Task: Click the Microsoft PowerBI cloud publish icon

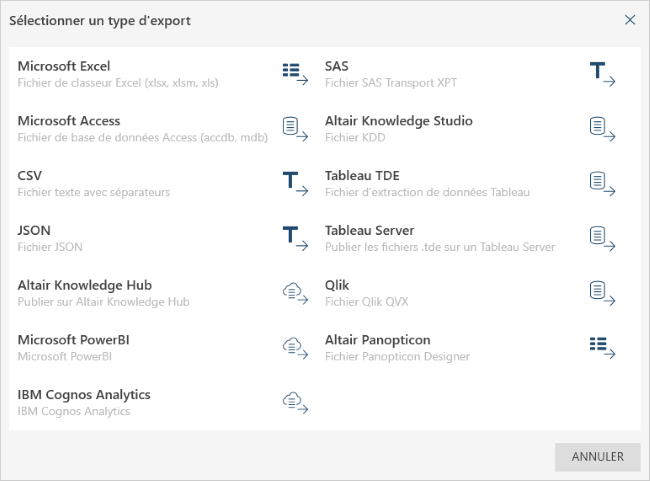Action: 294,347
